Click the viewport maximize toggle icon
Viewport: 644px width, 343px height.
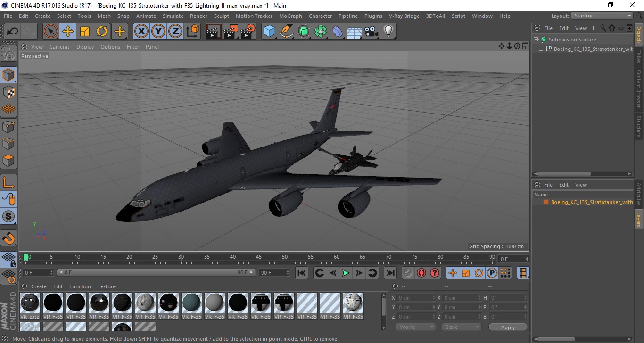click(525, 46)
